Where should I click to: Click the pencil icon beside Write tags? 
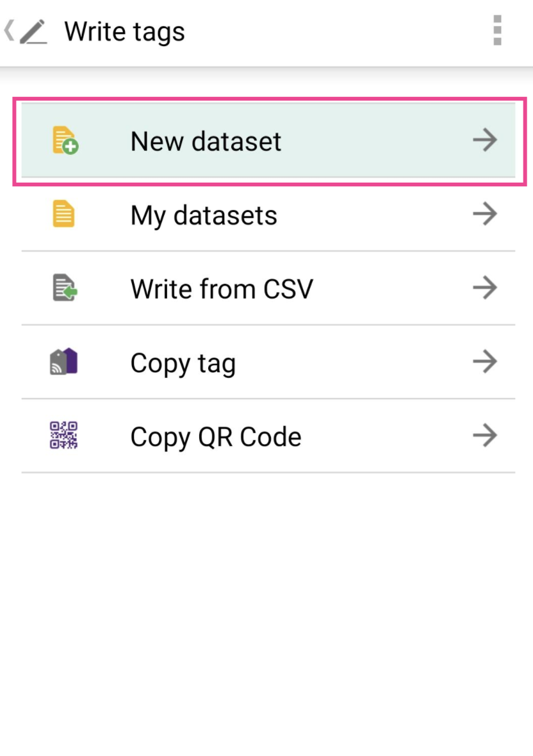[x=33, y=31]
